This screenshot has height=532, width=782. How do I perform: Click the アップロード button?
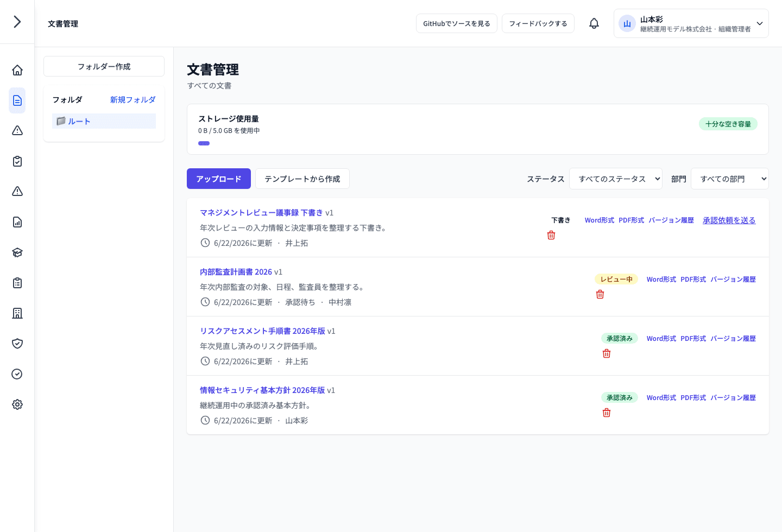coord(219,179)
